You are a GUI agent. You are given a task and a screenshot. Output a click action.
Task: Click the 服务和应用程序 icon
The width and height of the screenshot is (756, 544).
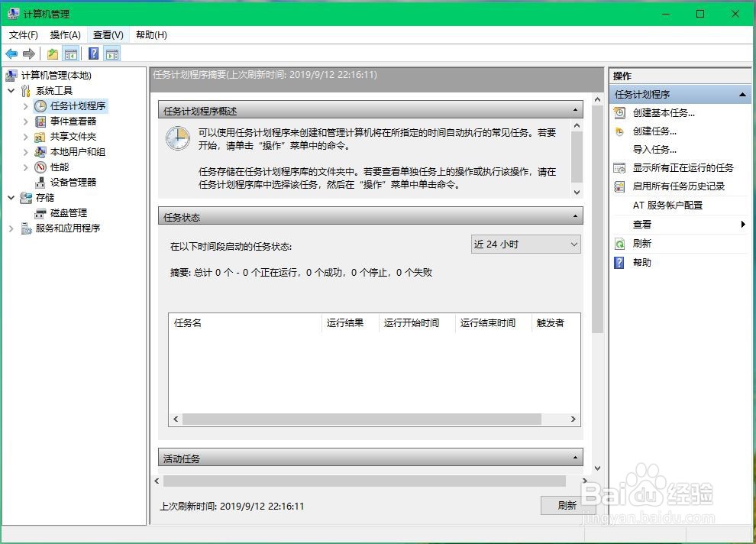click(x=26, y=228)
